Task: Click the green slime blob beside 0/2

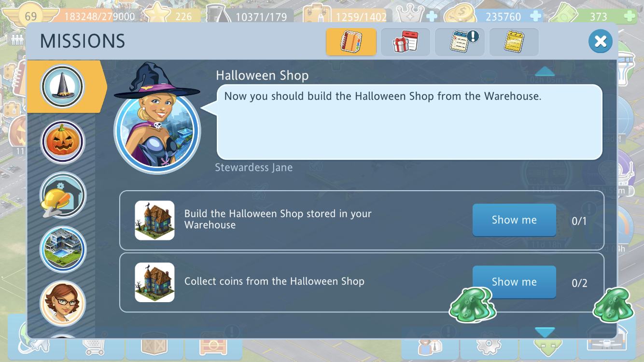Action: pos(613,305)
